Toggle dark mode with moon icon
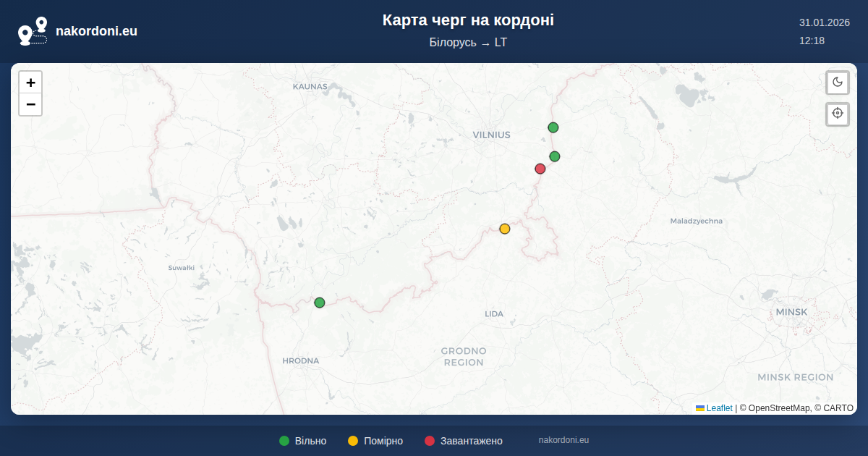This screenshot has height=456, width=868. (838, 82)
